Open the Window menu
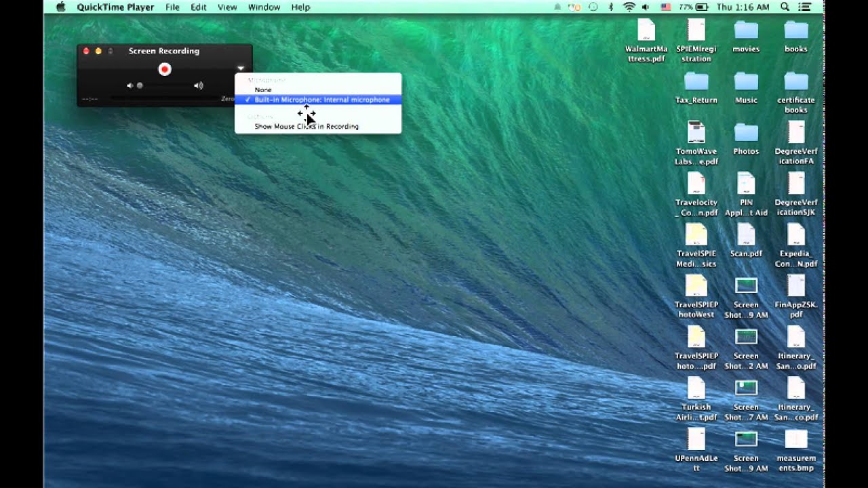Viewport: 868px width, 488px height. [x=264, y=7]
